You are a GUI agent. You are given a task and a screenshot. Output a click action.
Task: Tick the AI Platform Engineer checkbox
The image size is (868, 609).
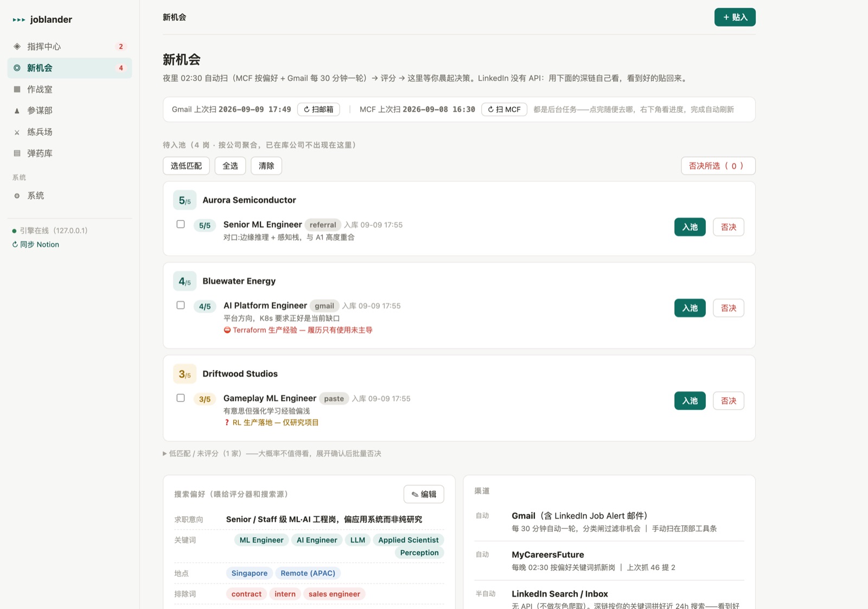181,305
